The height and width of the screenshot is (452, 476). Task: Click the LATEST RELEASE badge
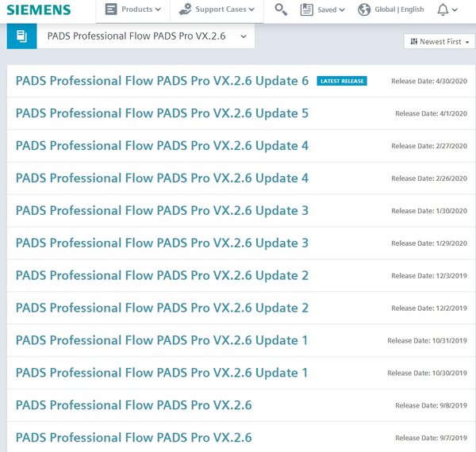coord(342,81)
